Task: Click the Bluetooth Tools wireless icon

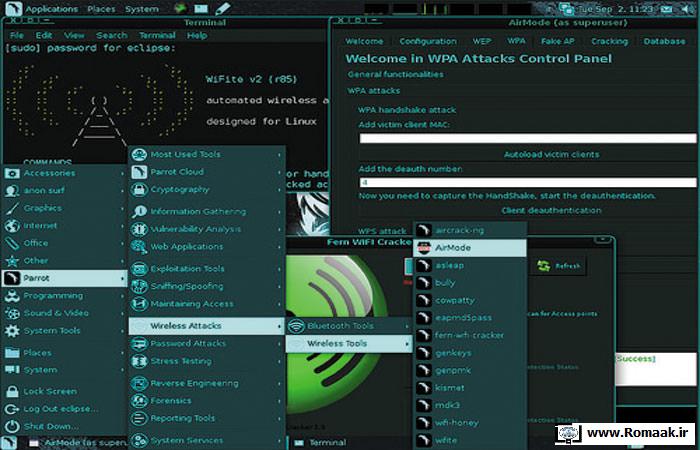Action: tap(296, 326)
